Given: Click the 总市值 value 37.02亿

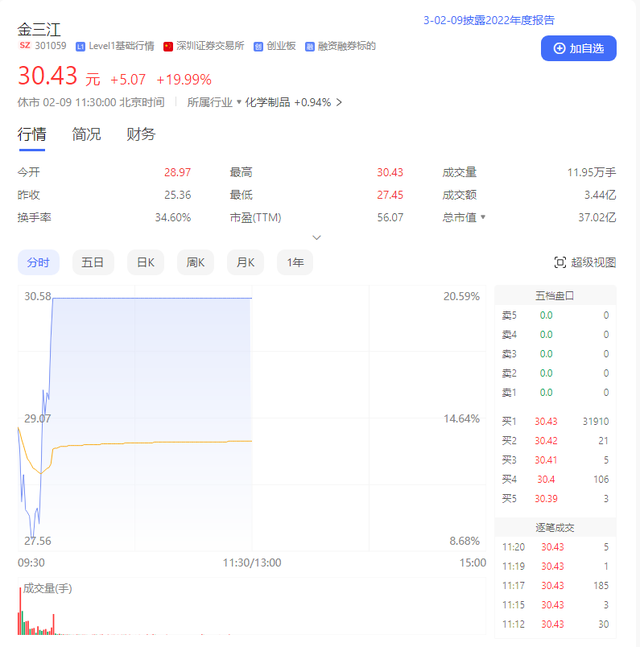Looking at the screenshot, I should (x=597, y=217).
